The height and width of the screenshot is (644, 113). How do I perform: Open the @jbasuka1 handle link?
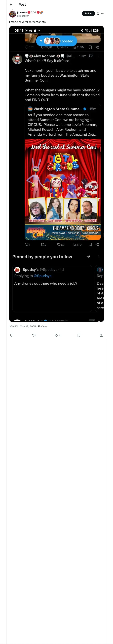pos(23,16)
